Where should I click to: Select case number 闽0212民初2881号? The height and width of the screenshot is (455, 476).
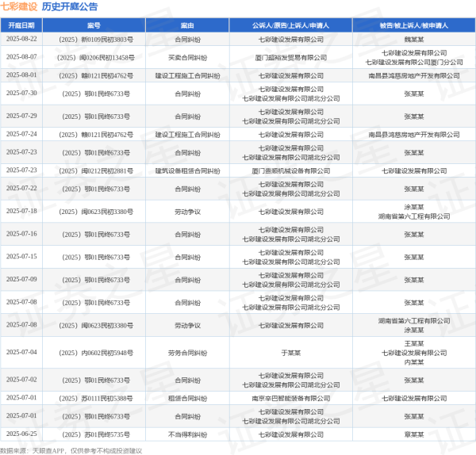(96, 171)
